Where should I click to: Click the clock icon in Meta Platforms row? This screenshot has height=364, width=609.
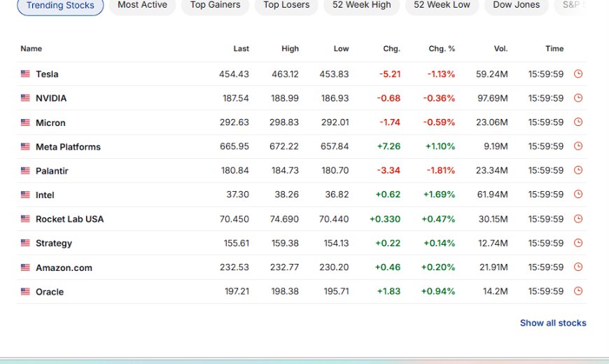tap(578, 146)
